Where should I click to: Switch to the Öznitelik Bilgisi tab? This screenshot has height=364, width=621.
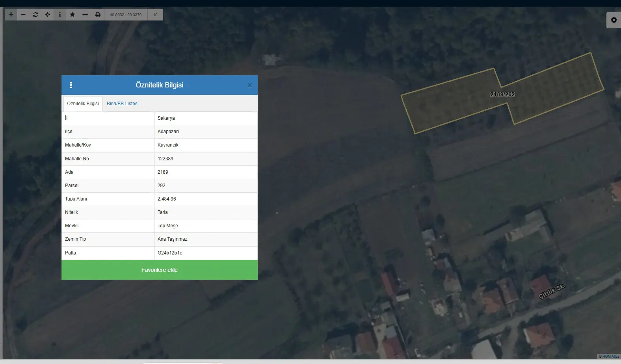point(83,104)
